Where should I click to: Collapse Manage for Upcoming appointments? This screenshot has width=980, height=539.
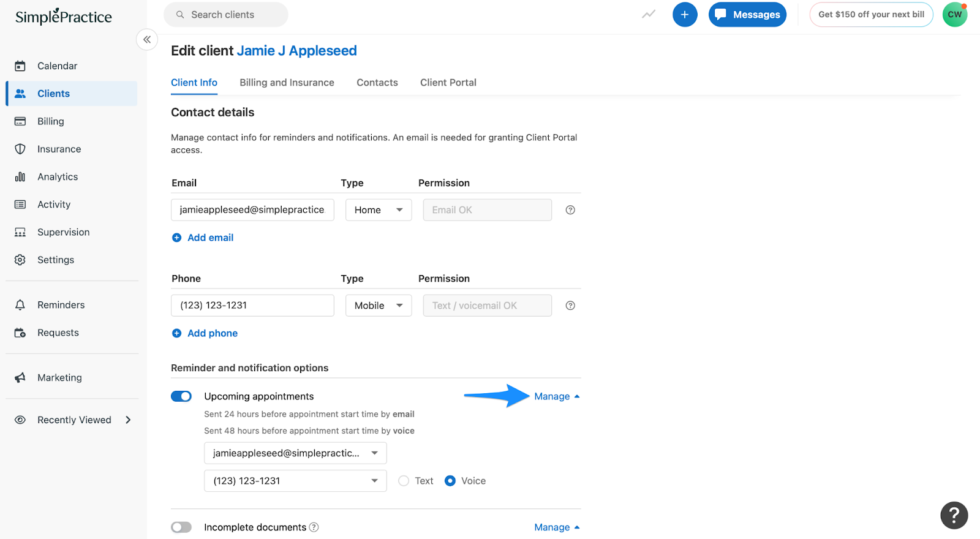tap(557, 396)
